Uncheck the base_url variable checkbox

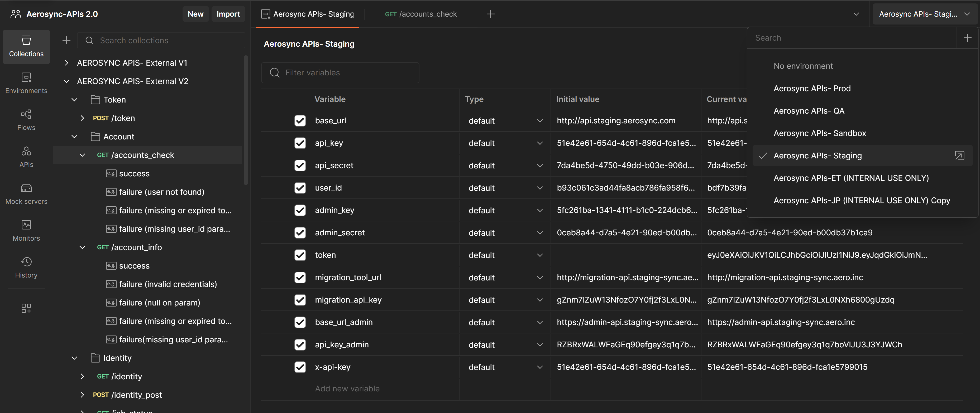pos(300,120)
